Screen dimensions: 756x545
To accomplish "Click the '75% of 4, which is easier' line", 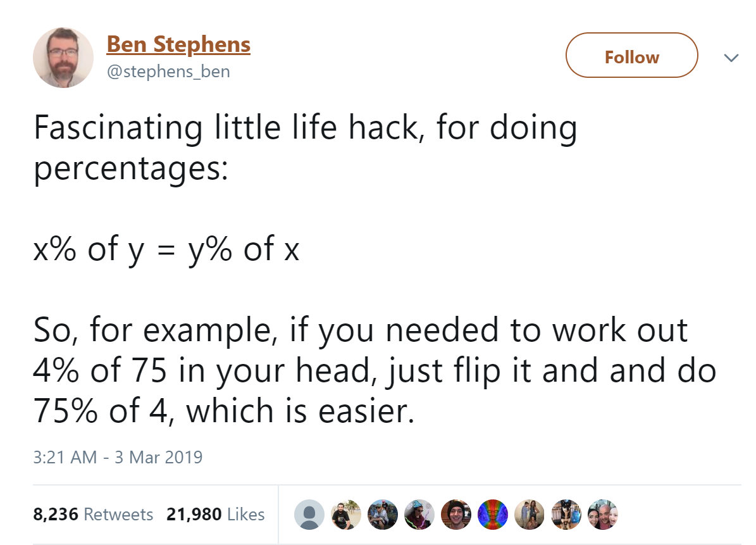I will pyautogui.click(x=224, y=411).
